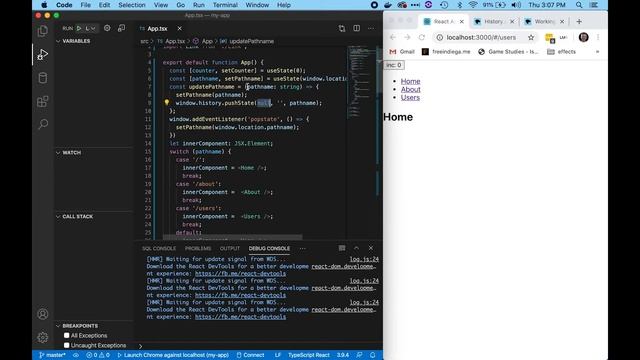Enable the All Exceptions breakpoint checkbox
The image size is (640, 360).
coord(67,335)
